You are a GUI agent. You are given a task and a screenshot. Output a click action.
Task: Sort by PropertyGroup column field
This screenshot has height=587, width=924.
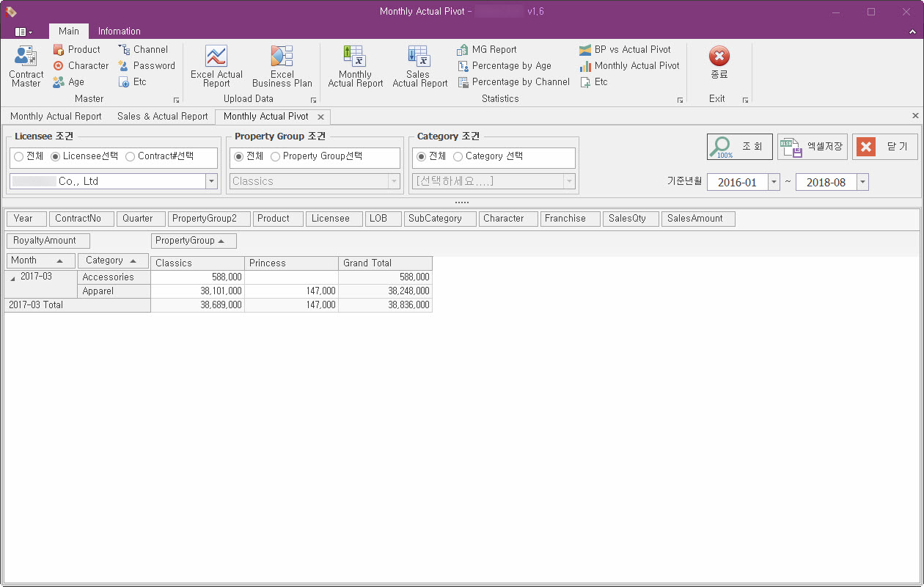pos(194,241)
